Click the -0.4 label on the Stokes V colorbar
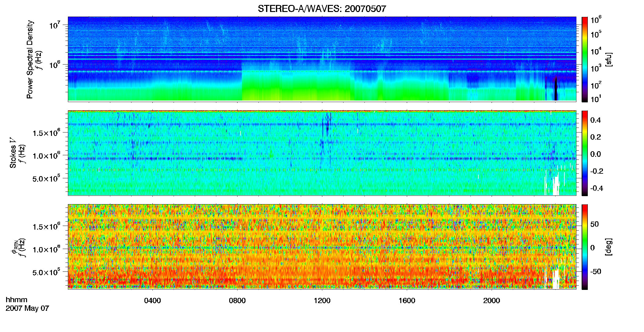This screenshot has height=332, width=644. pyautogui.click(x=596, y=188)
